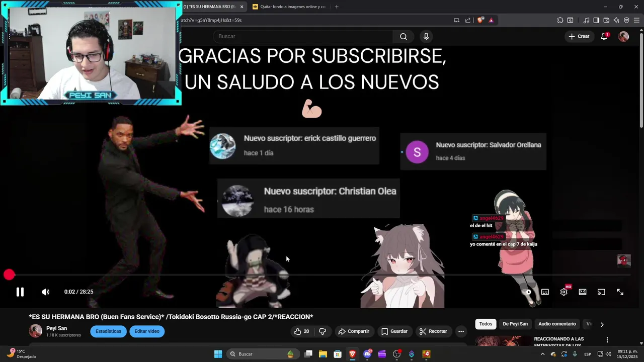Image resolution: width=644 pixels, height=362 pixels.
Task: Open the Recortar clip tool
Action: [x=433, y=331]
